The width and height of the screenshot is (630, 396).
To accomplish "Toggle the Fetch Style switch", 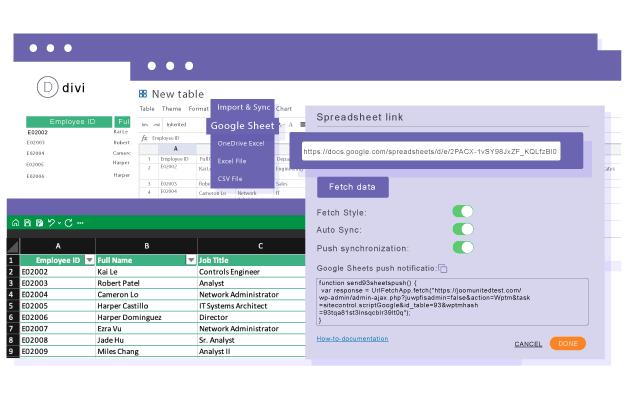I will [463, 211].
